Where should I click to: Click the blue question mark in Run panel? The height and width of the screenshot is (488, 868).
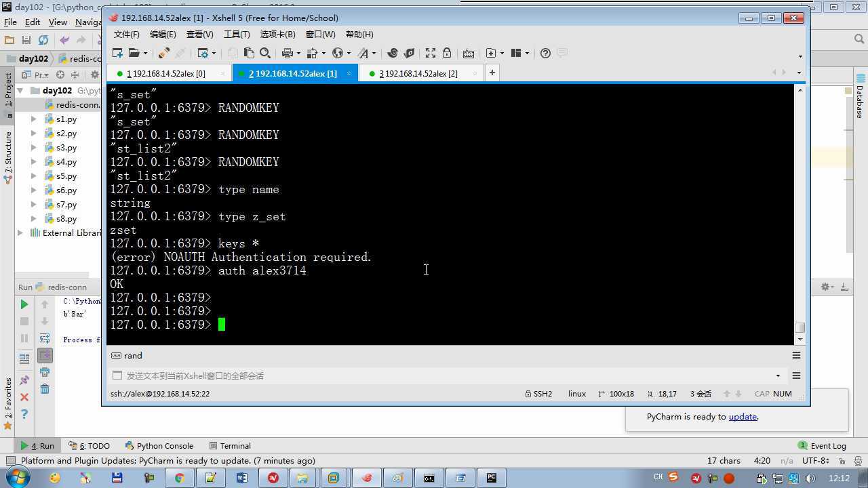[24, 414]
